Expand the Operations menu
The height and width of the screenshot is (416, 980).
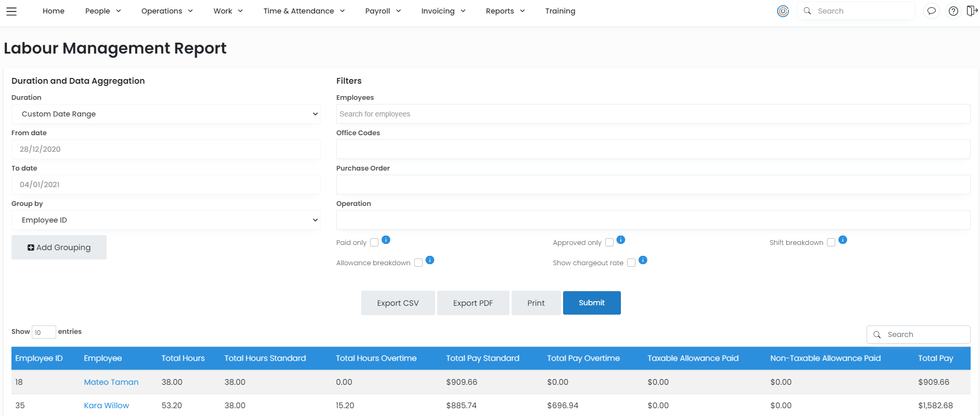167,11
